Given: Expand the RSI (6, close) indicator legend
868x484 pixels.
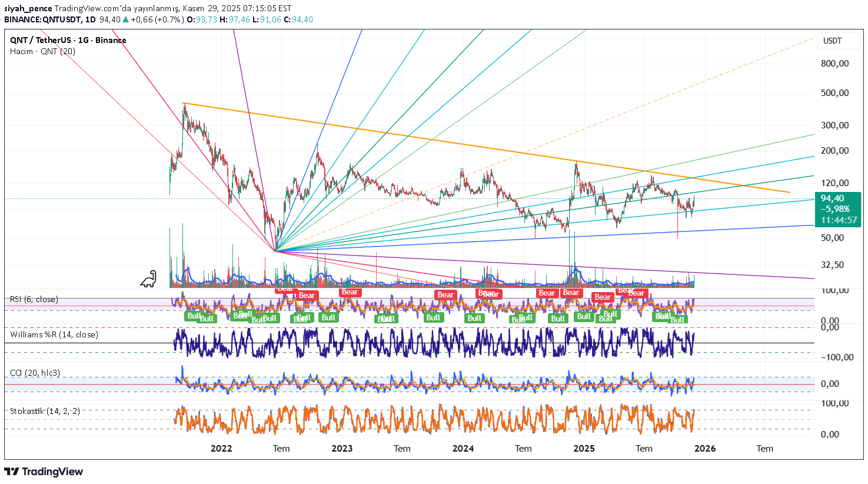Looking at the screenshot, I should [x=34, y=299].
